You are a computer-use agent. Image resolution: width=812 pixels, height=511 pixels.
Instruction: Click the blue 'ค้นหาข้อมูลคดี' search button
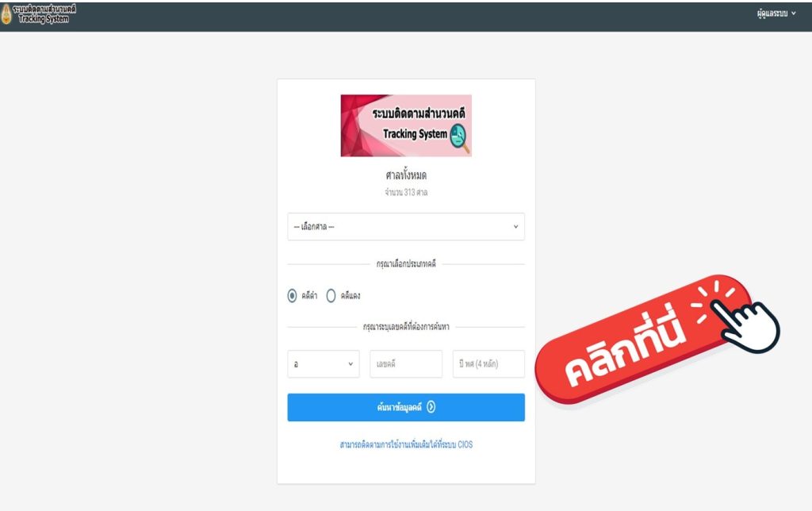406,407
